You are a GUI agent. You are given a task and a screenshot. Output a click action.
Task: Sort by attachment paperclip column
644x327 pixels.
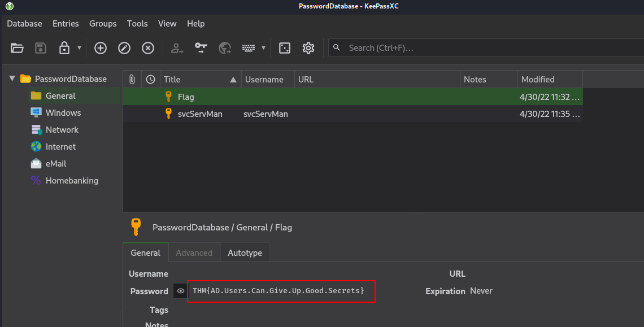(x=132, y=79)
